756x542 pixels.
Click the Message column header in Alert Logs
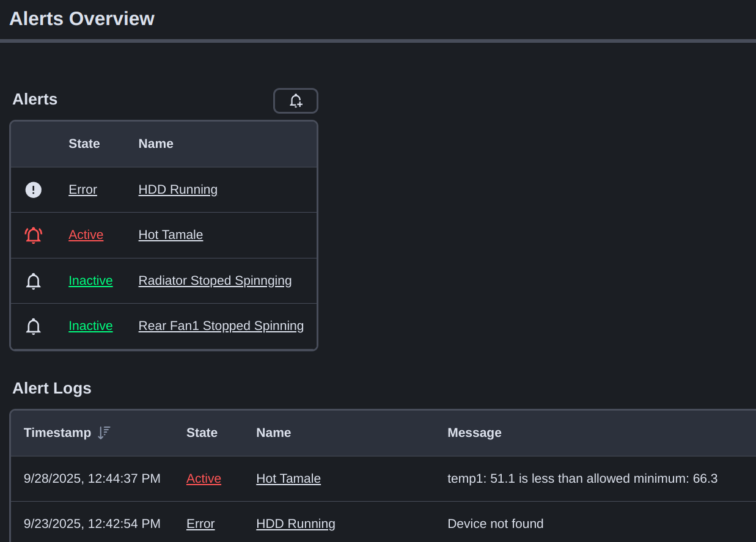pyautogui.click(x=474, y=433)
